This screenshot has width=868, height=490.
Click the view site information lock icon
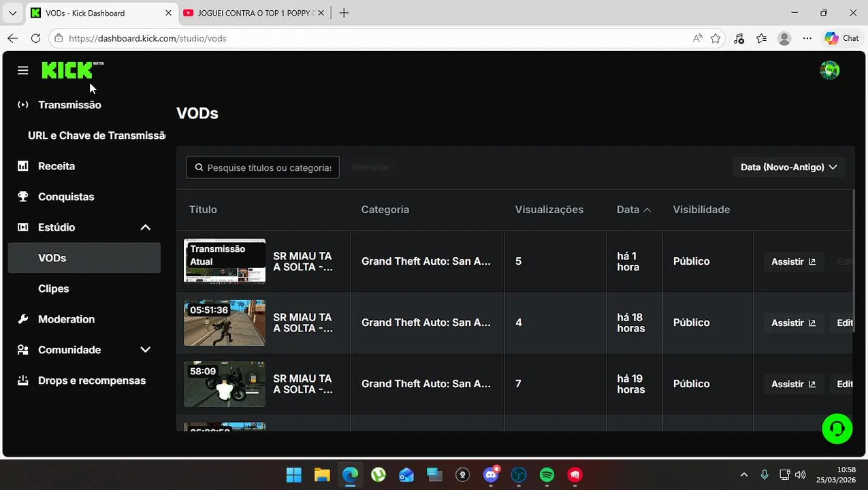tap(59, 38)
